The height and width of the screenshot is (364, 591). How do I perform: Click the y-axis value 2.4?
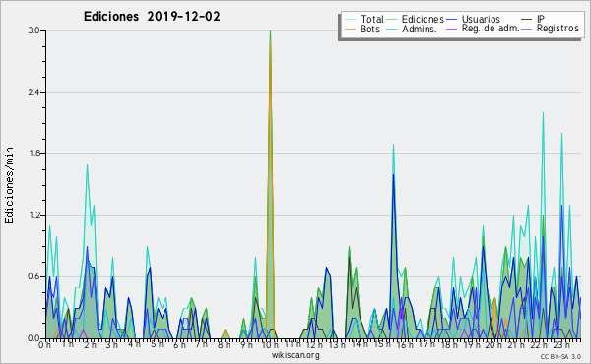(x=33, y=92)
